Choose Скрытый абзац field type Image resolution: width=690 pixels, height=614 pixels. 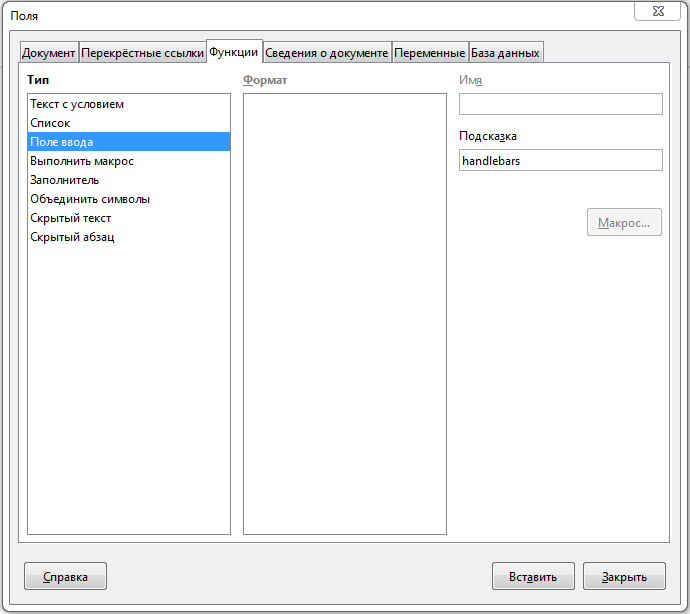click(72, 237)
